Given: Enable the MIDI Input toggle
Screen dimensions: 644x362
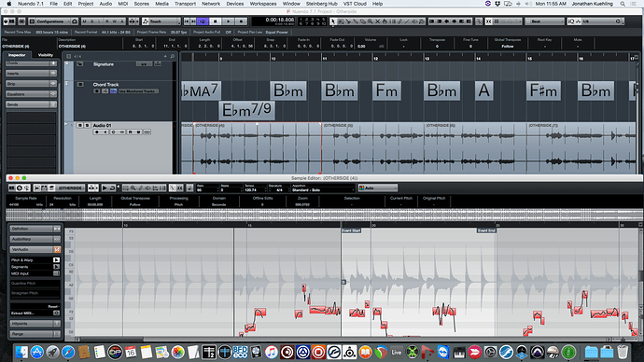Looking at the screenshot, I should [56, 273].
